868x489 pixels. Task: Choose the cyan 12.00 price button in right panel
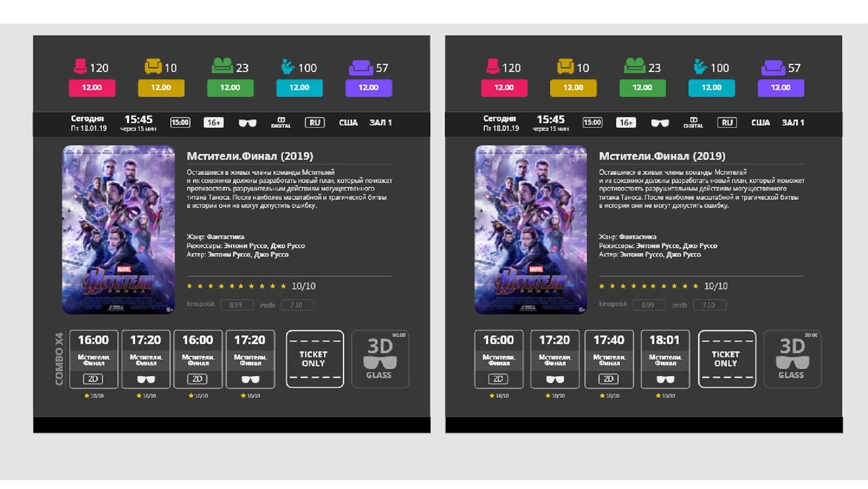pos(712,88)
